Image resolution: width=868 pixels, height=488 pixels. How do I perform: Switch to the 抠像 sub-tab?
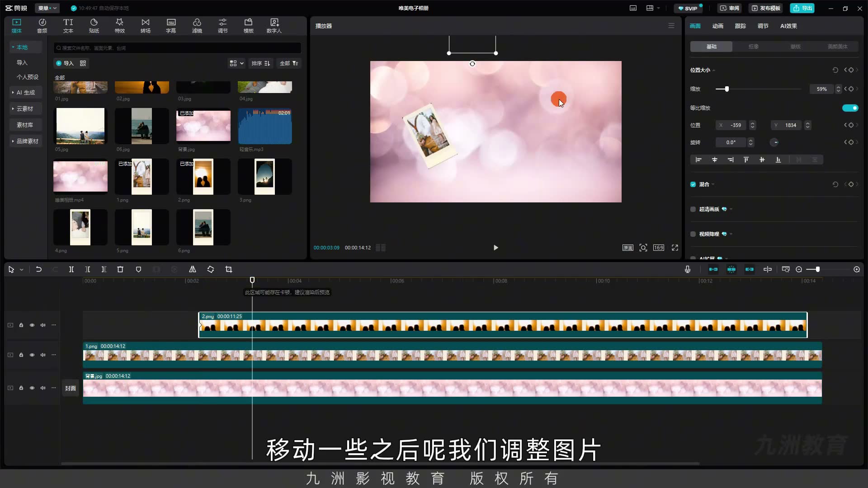click(x=753, y=47)
